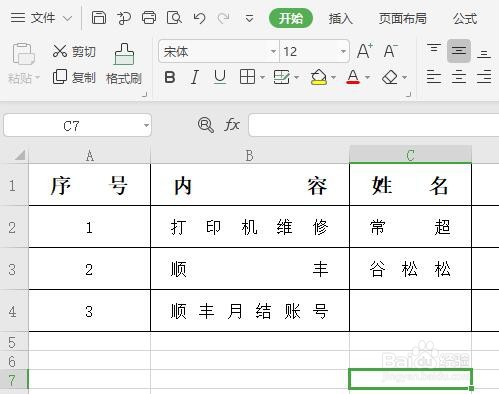Undo the last action
This screenshot has width=499, height=394.
point(199,18)
